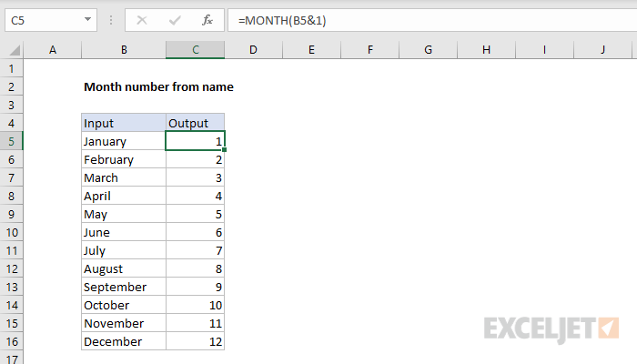The height and width of the screenshot is (364, 637).
Task: Click the fill handle of cell C5
Action: point(224,150)
